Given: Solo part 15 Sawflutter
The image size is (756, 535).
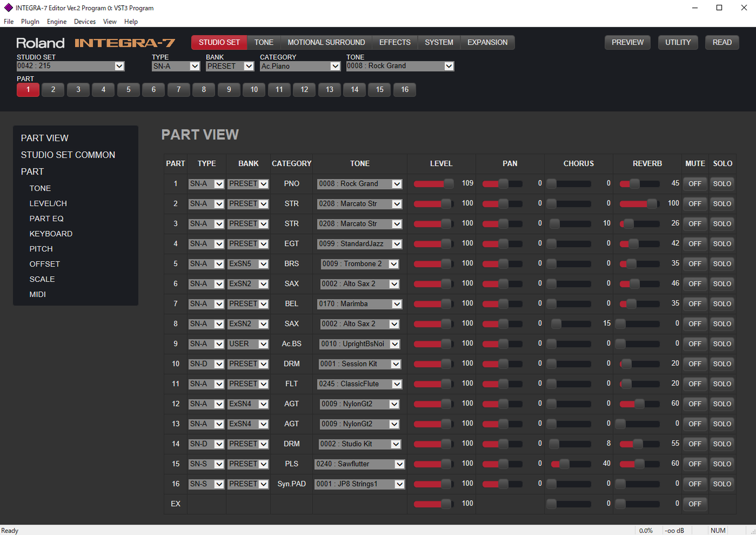Looking at the screenshot, I should coord(722,463).
